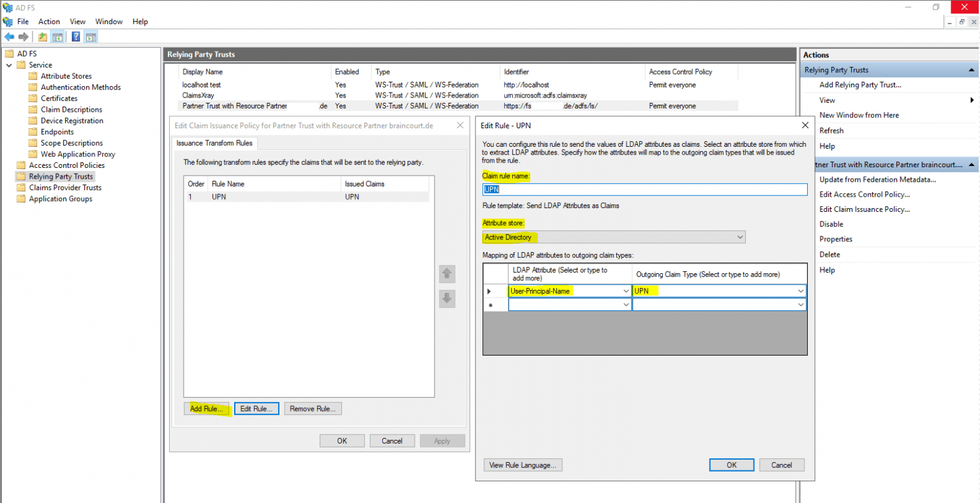Move rule up with the up arrow

447,274
